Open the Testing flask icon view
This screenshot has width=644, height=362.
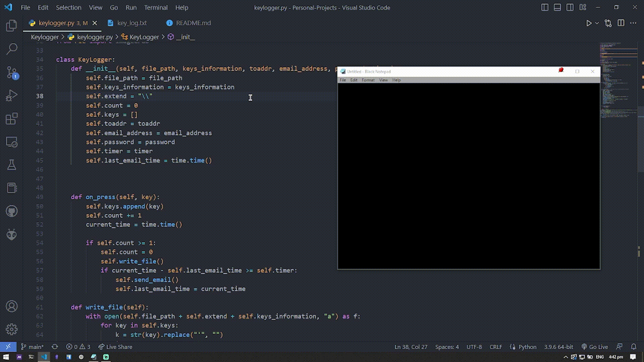coord(11,165)
